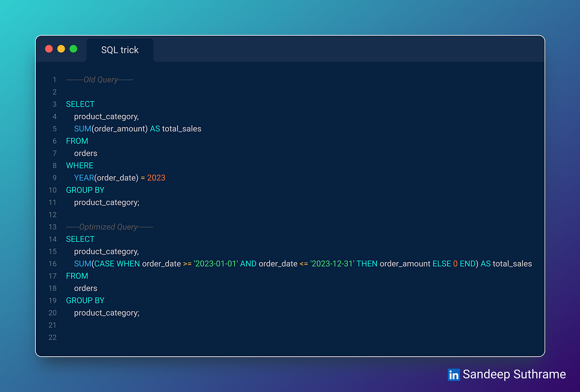Viewport: 580px width, 392px height.
Task: Click the green traffic light button
Action: [x=73, y=49]
